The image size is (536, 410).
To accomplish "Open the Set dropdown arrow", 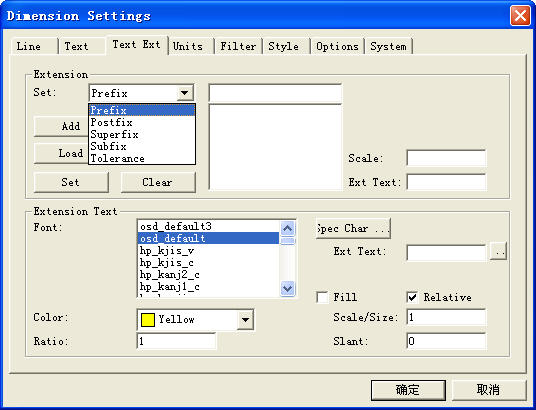I will (185, 93).
